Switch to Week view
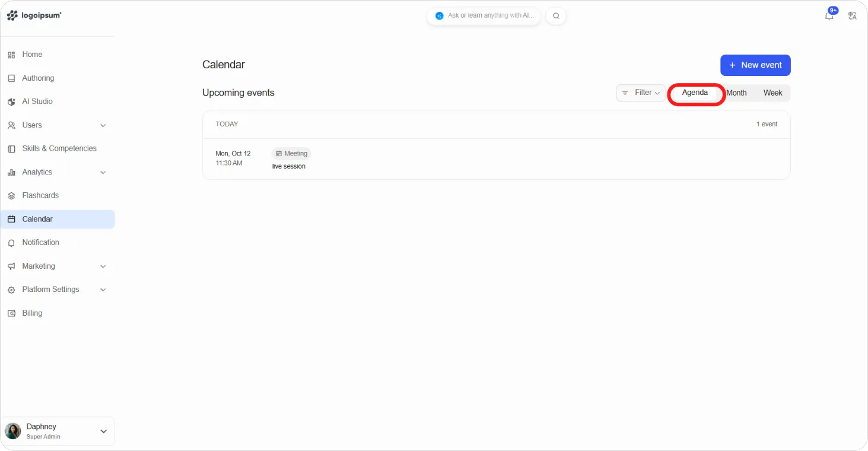The image size is (868, 451). coord(772,93)
